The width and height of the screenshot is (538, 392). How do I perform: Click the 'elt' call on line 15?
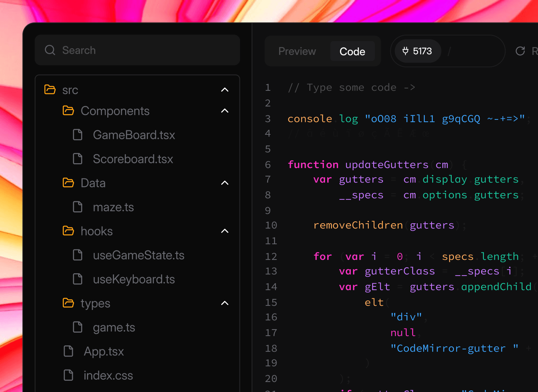coord(374,302)
